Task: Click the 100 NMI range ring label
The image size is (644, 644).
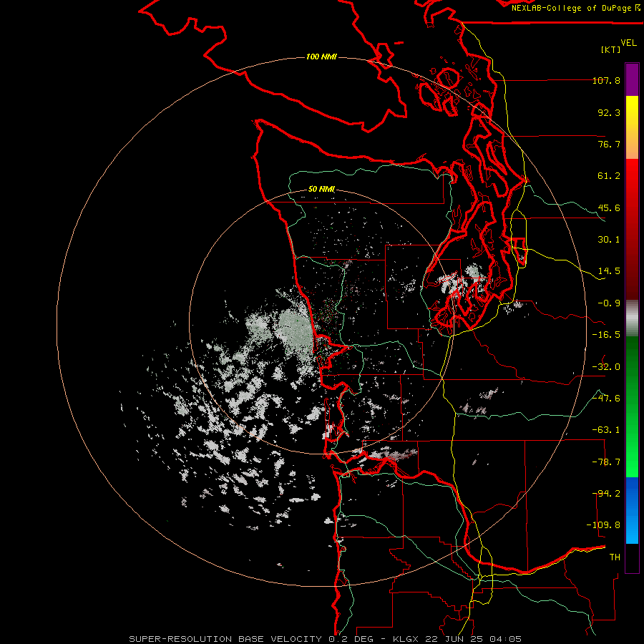Action: click(321, 57)
